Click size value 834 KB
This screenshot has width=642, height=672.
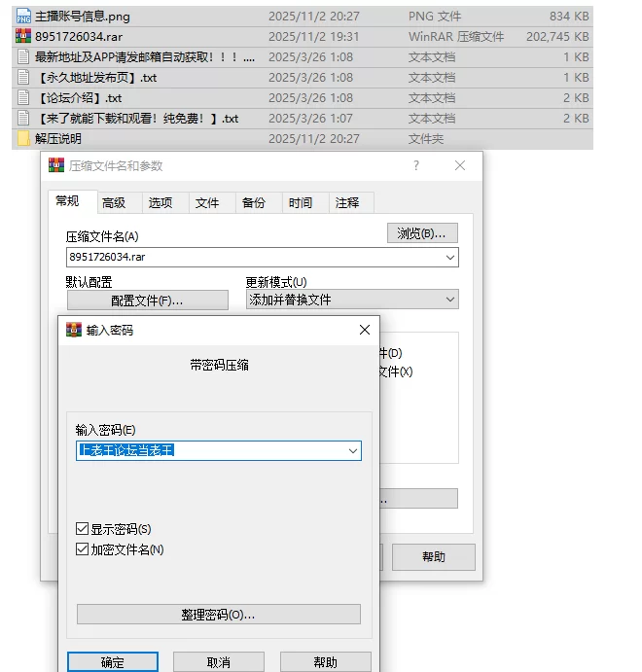(x=570, y=17)
